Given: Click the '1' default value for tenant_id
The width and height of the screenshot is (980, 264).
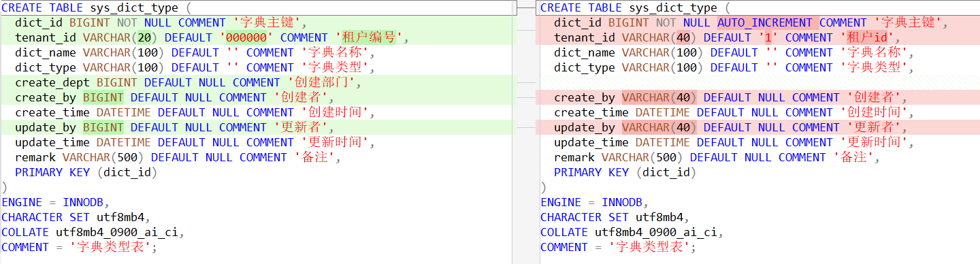Looking at the screenshot, I should point(768,37).
